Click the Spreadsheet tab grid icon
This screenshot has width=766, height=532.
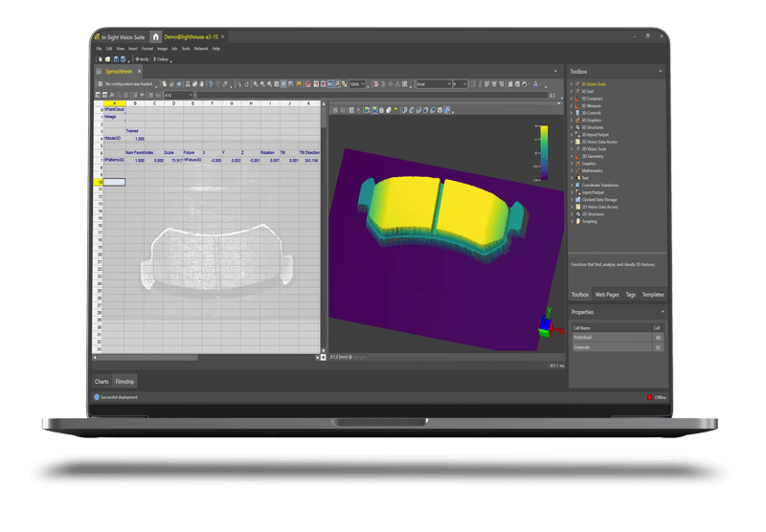(99, 71)
